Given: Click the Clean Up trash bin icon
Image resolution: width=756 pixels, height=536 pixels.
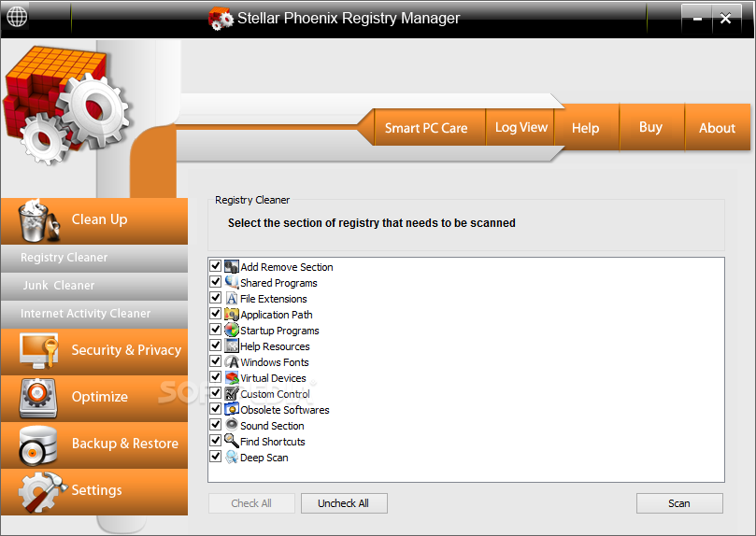Looking at the screenshot, I should pyautogui.click(x=38, y=221).
